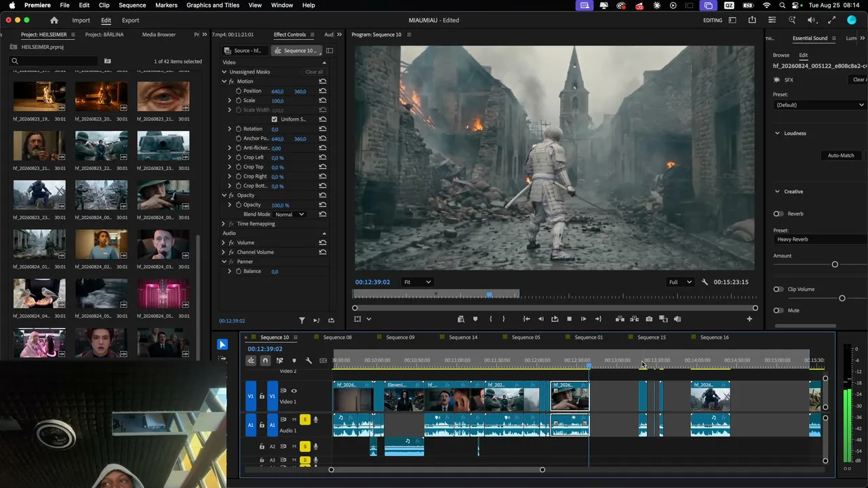The height and width of the screenshot is (488, 868).
Task: Click Mark Out in the Program monitor
Action: click(503, 319)
